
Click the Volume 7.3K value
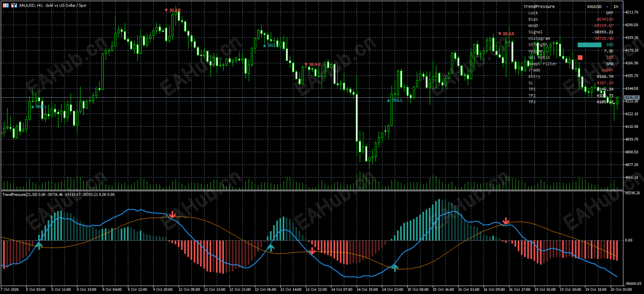[x=608, y=51]
